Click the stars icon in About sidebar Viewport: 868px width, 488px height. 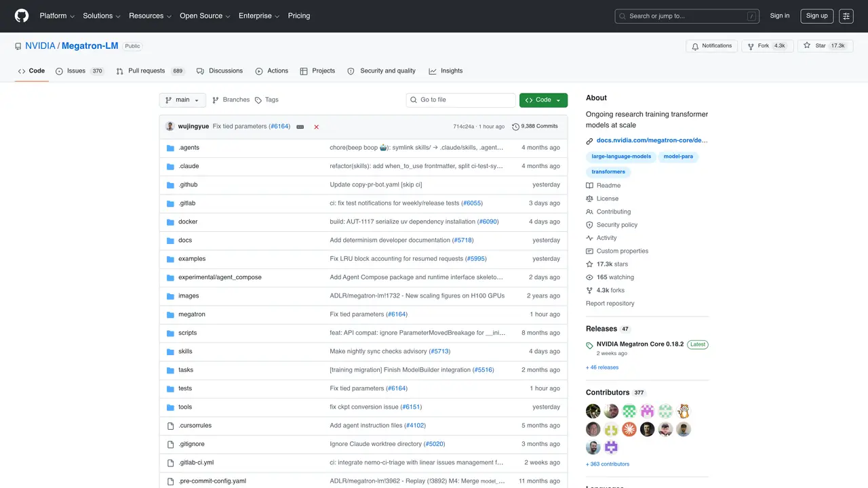pyautogui.click(x=590, y=264)
